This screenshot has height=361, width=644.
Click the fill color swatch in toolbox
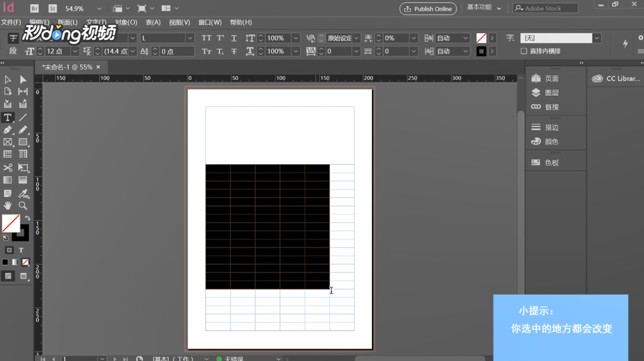10,223
